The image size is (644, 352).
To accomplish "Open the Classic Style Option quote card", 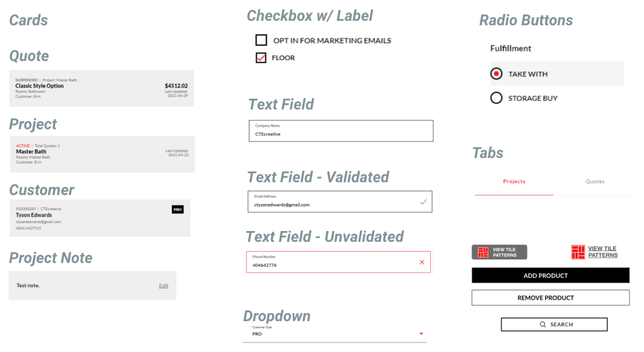I will (x=101, y=88).
